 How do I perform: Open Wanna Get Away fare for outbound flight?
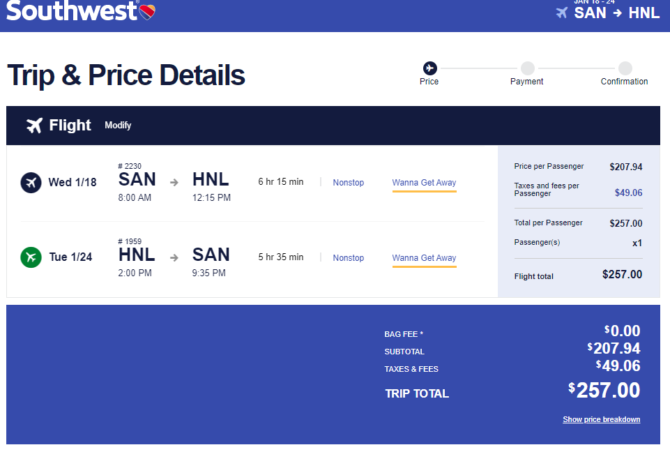(424, 183)
